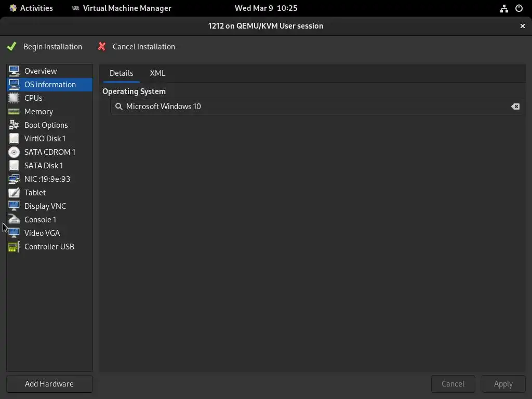Click the CPUs chip icon in sidebar

[x=14, y=98]
